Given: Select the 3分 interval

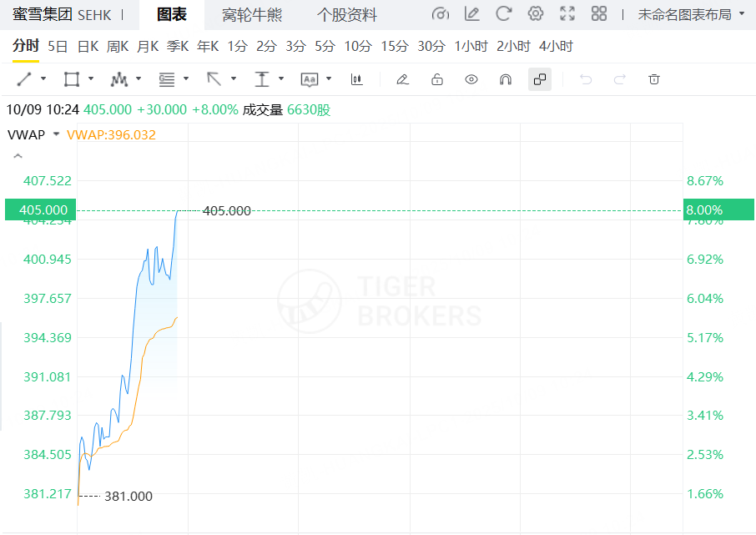Looking at the screenshot, I should click(295, 46).
